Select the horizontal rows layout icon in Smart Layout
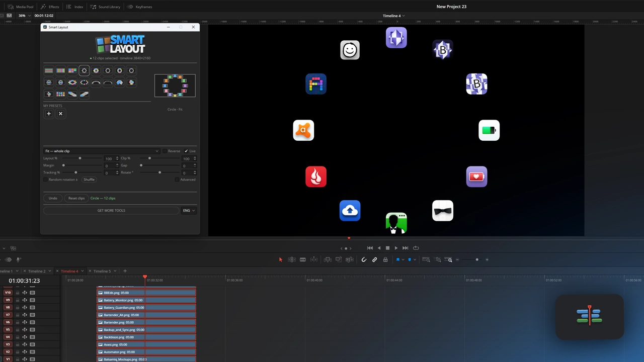This screenshot has width=644, height=362. coord(49,71)
